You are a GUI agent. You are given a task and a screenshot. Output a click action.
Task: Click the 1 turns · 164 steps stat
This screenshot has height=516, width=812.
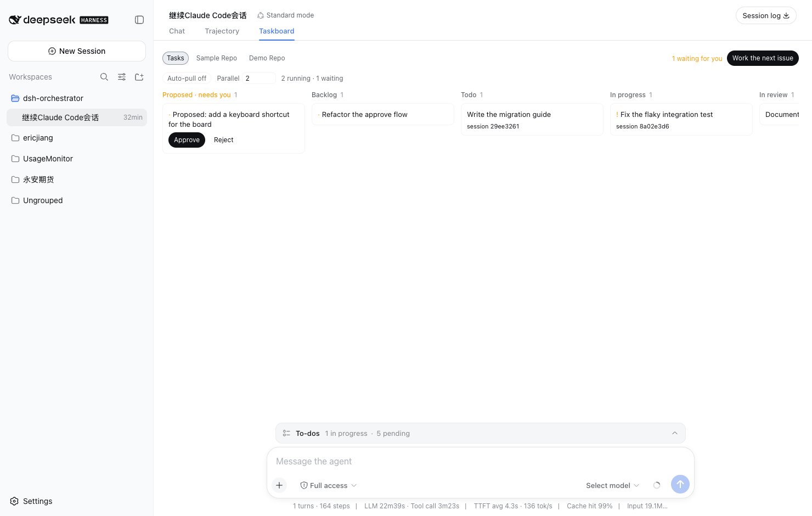[x=322, y=506]
